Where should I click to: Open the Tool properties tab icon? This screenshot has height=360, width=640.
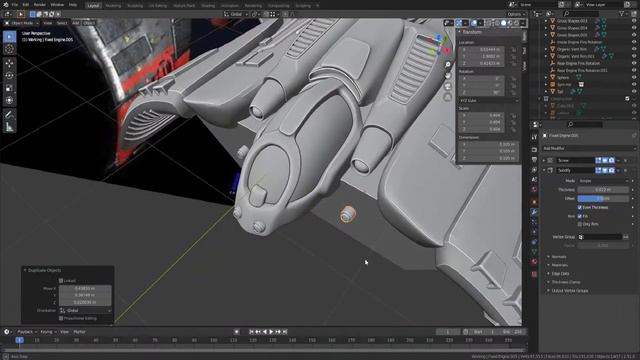(x=534, y=138)
